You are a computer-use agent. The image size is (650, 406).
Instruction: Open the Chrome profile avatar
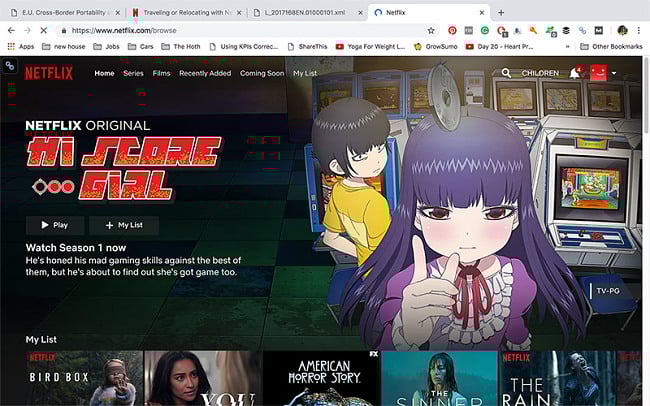coord(622,30)
